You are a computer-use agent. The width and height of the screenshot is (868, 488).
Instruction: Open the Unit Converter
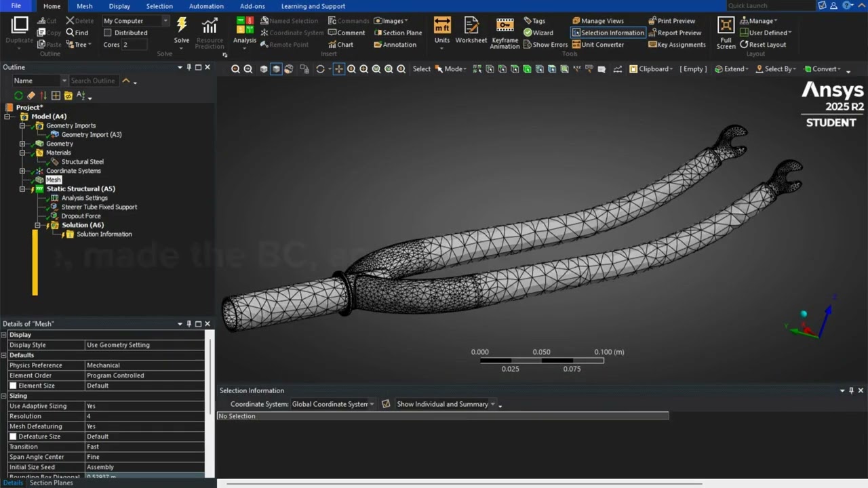click(x=597, y=45)
